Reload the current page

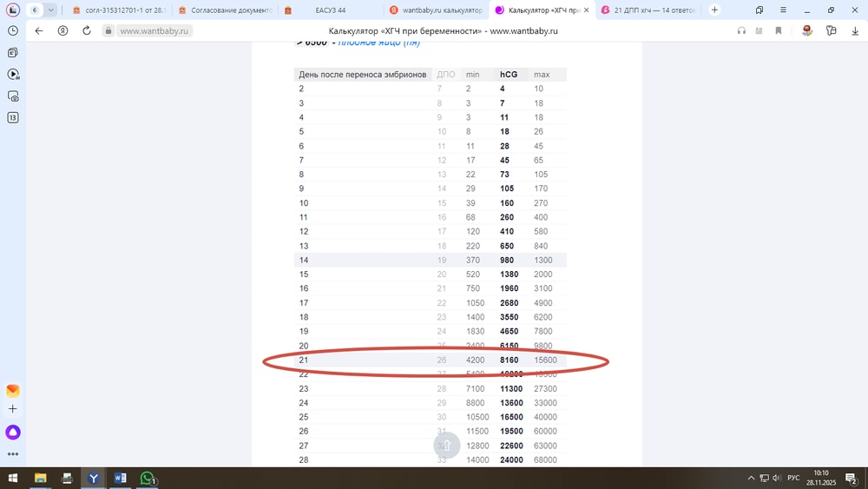click(x=87, y=30)
